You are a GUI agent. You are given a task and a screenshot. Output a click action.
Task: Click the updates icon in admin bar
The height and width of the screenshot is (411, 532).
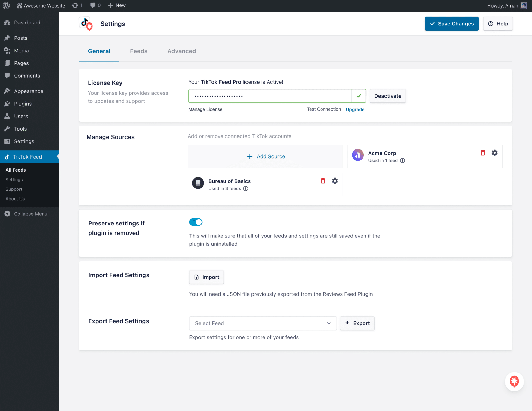click(x=77, y=5)
